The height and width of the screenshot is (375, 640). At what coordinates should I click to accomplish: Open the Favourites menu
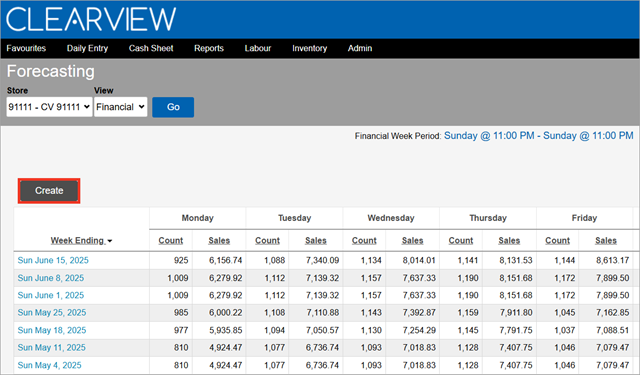click(x=26, y=48)
